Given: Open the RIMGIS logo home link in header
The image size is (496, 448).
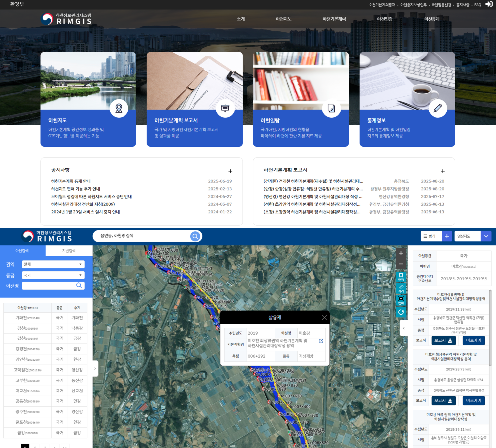Looking at the screenshot, I should tap(66, 19).
